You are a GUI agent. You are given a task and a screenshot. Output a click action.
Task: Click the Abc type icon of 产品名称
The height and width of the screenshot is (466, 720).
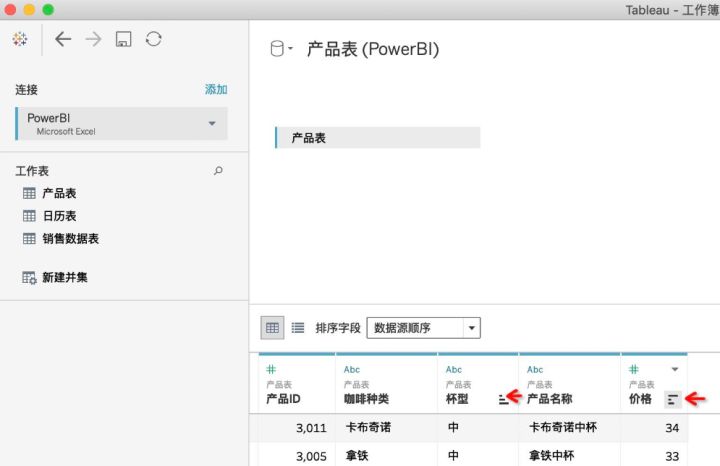535,370
